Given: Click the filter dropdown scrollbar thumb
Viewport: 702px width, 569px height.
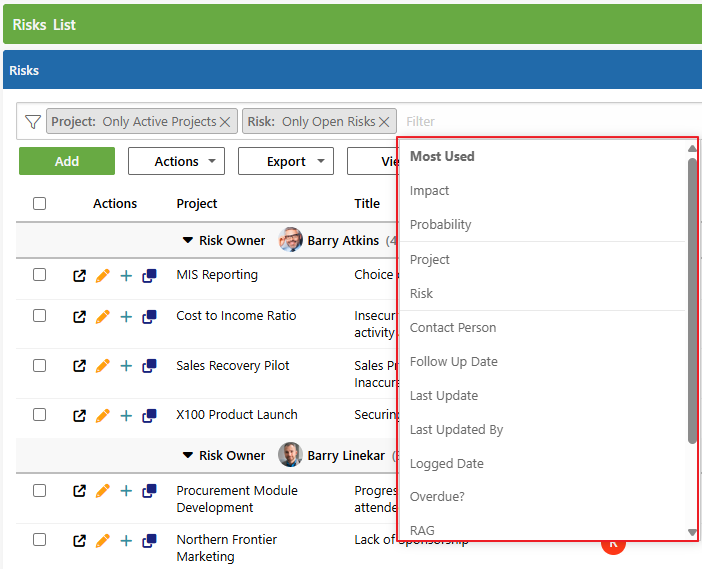Looking at the screenshot, I should pos(692,301).
